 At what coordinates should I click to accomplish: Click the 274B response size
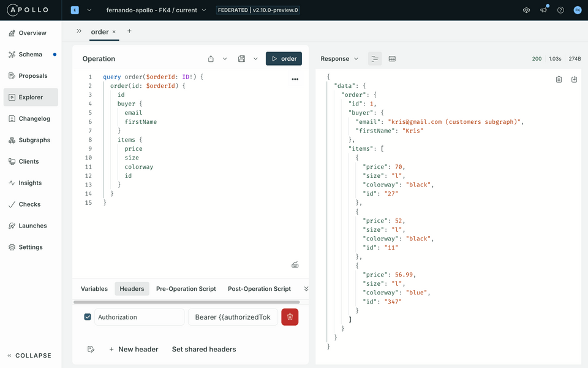(575, 59)
